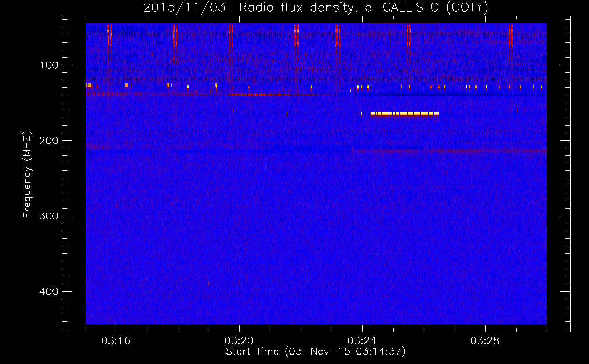Click the 'Frequency (MHZ)' y-axis label

[27, 175]
